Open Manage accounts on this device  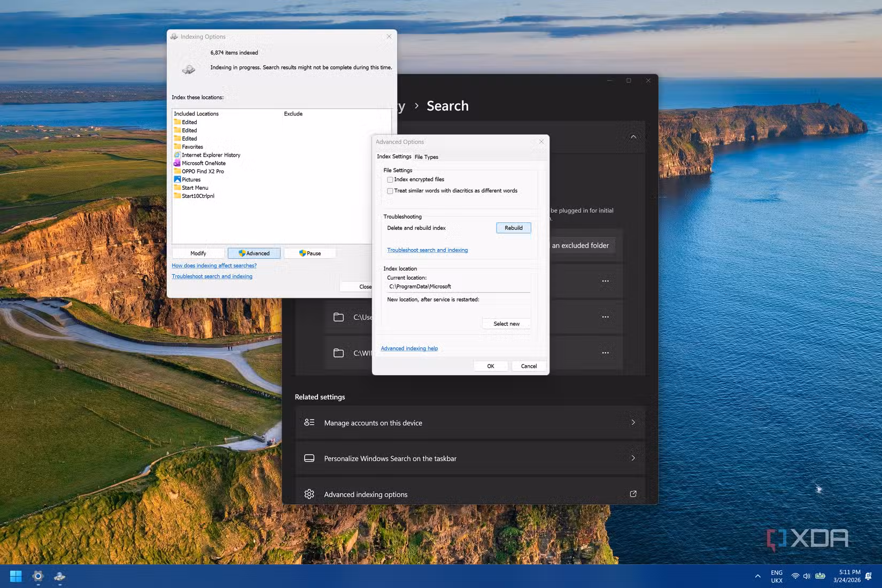point(470,423)
